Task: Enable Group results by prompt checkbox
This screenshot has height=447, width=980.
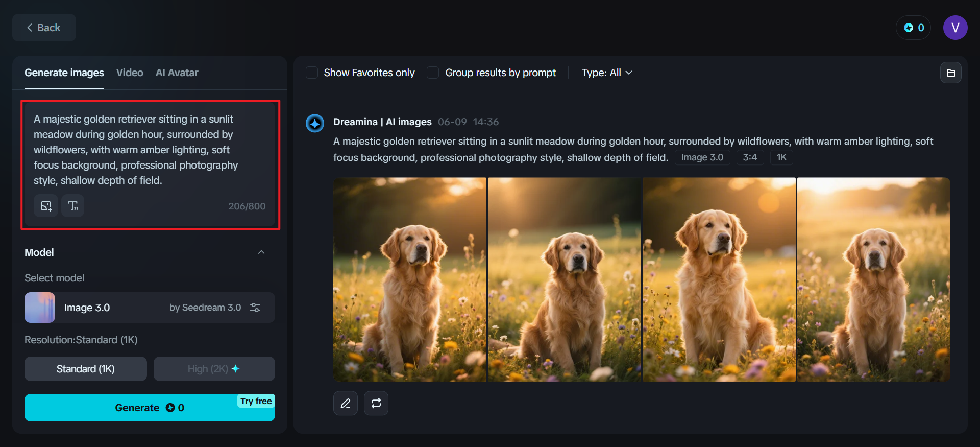Action: pos(433,73)
